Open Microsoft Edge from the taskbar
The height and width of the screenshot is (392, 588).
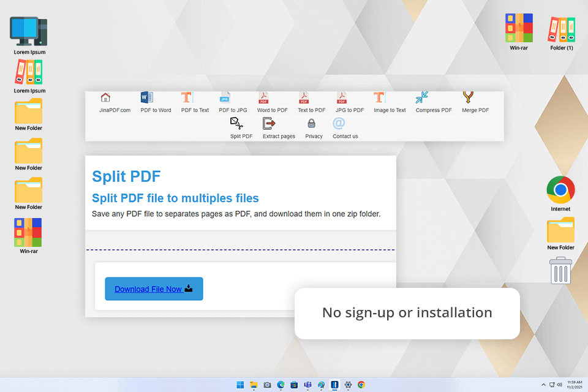point(281,385)
